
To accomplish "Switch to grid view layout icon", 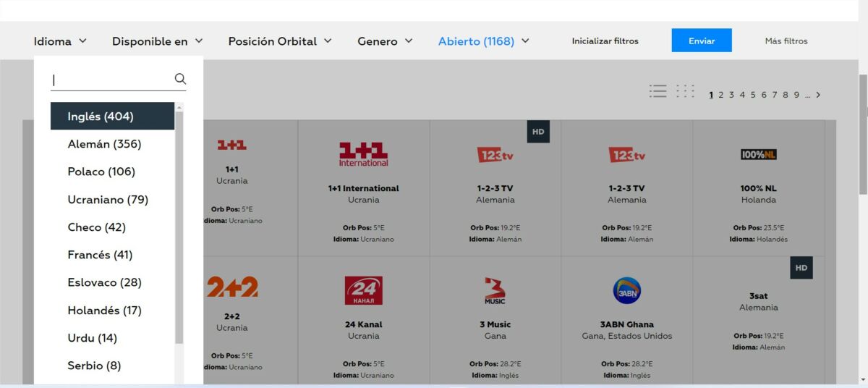I will (x=685, y=91).
